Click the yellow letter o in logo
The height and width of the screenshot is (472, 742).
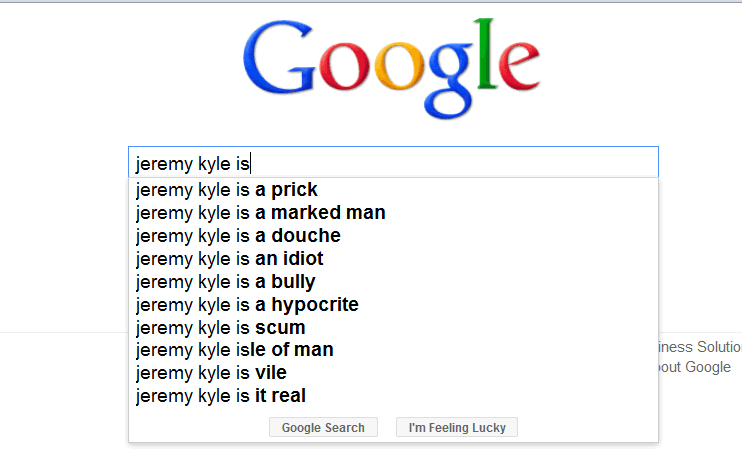point(398,66)
